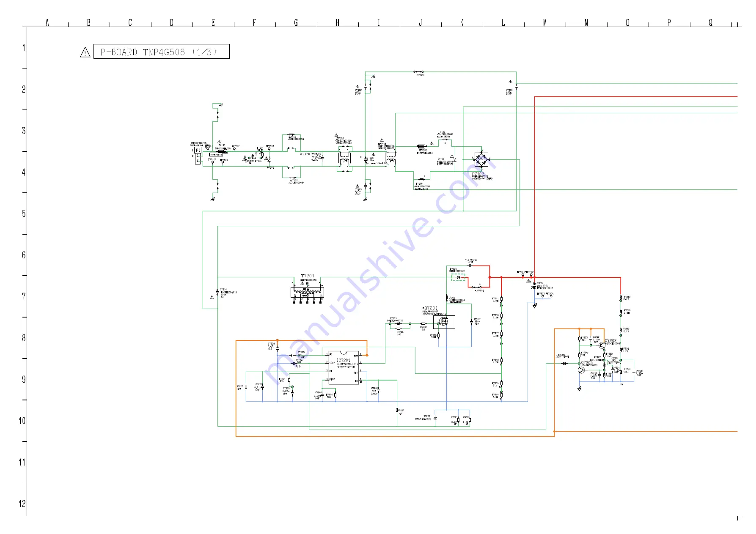Image resolution: width=756 pixels, height=534 pixels.
Task: Click the C7203 capacitor label
Action: coord(301,352)
